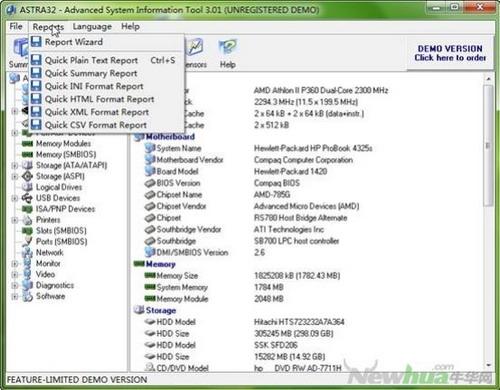Select USB Devices tree node

tap(58, 198)
